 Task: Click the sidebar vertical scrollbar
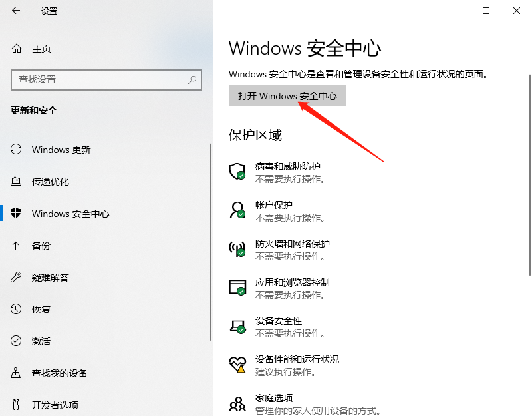(x=211, y=242)
